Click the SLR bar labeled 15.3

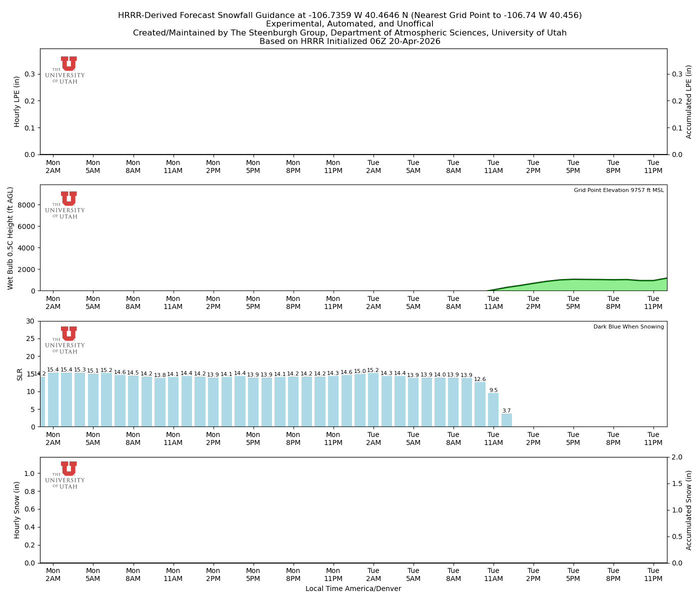(80, 399)
